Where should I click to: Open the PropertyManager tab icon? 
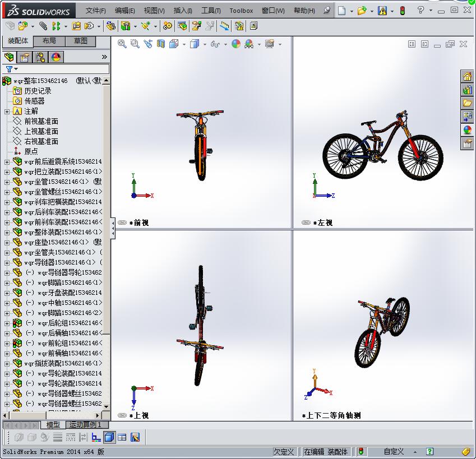[x=25, y=57]
